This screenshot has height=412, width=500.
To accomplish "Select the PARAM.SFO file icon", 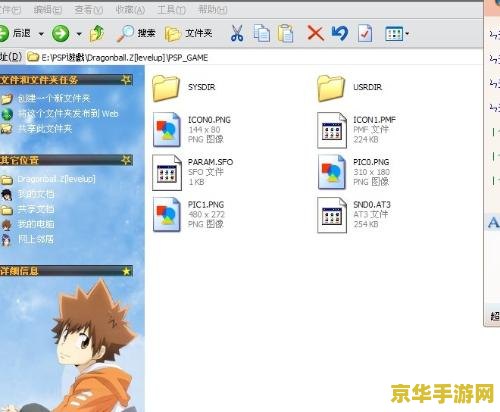I will (167, 172).
